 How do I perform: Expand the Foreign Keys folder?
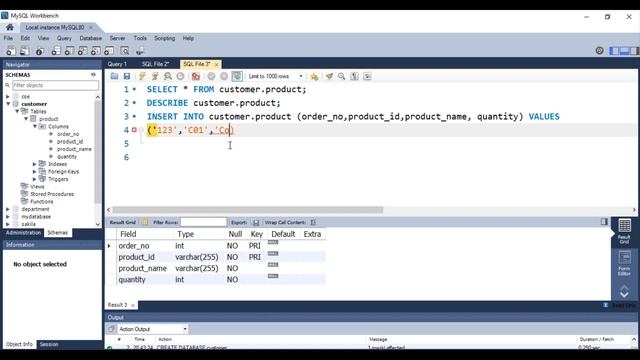(35, 172)
